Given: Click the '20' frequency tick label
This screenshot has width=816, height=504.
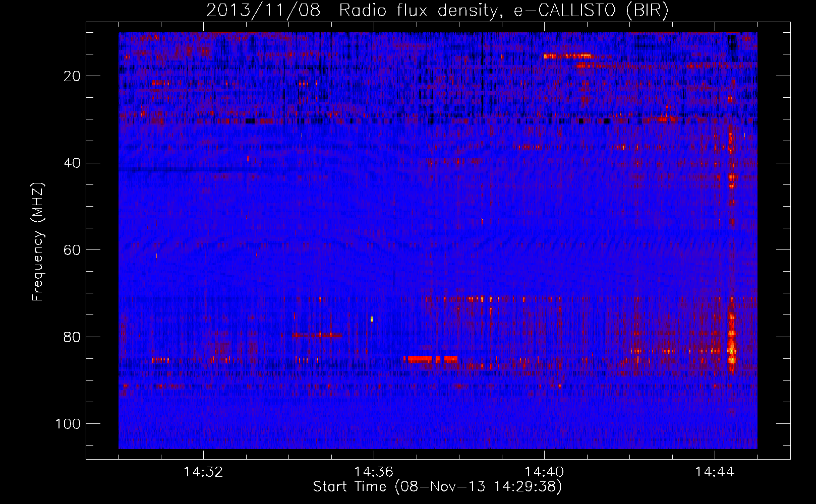Looking at the screenshot, I should point(72,76).
